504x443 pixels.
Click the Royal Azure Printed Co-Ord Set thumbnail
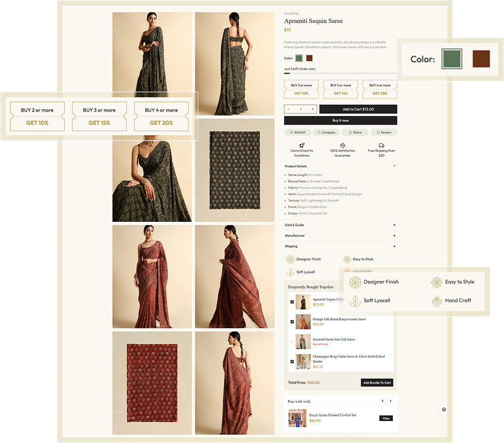[x=297, y=418]
